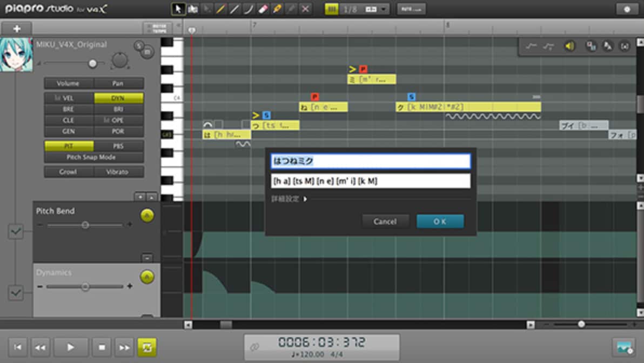Select the CLE parameter button

[69, 120]
